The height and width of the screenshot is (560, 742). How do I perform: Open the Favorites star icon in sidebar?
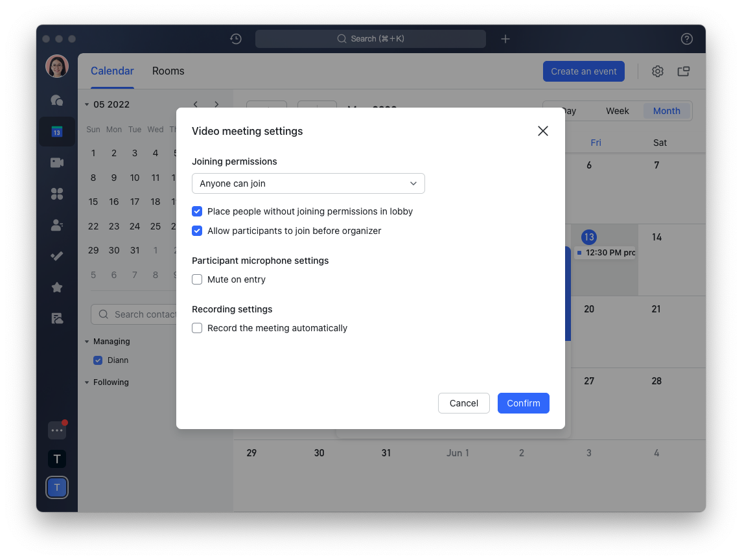pos(57,287)
